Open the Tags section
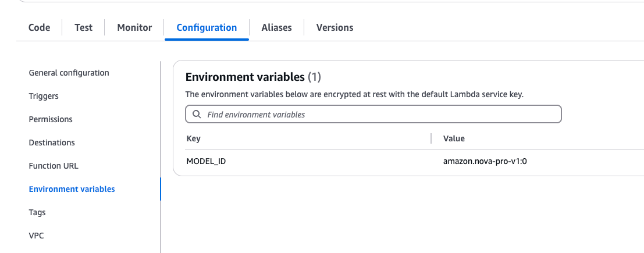The width and height of the screenshot is (644, 253). (x=37, y=212)
